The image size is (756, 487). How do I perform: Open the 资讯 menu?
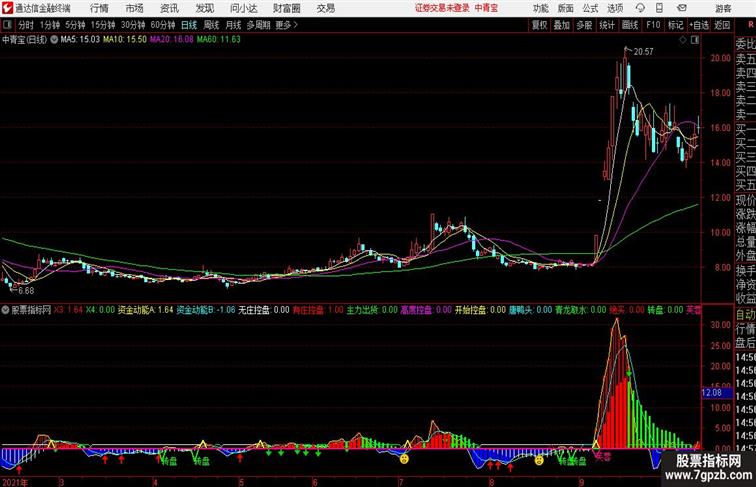point(169,8)
